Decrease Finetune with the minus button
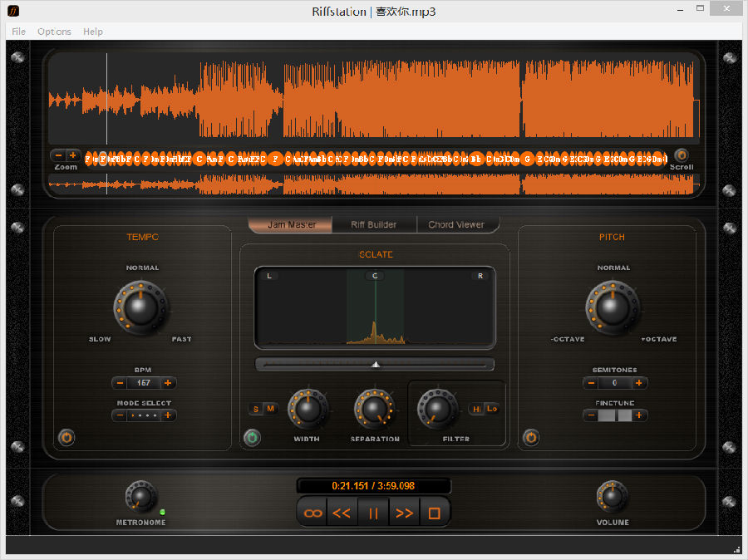The height and width of the screenshot is (560, 748). coord(591,415)
